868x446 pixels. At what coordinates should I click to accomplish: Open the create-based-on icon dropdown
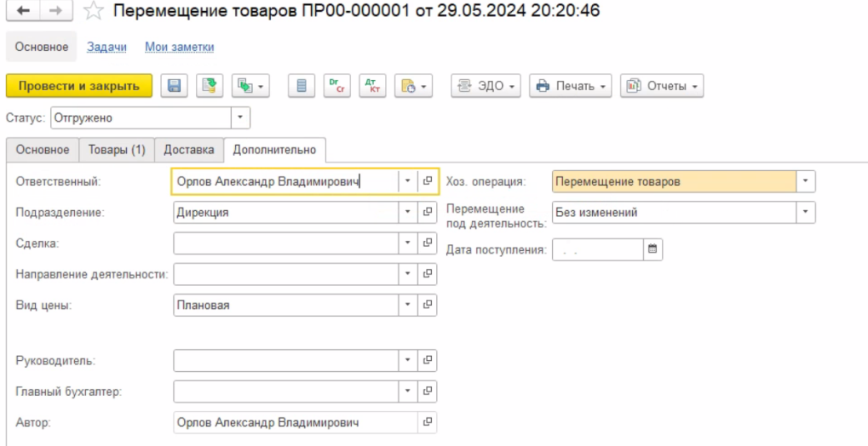coord(250,86)
